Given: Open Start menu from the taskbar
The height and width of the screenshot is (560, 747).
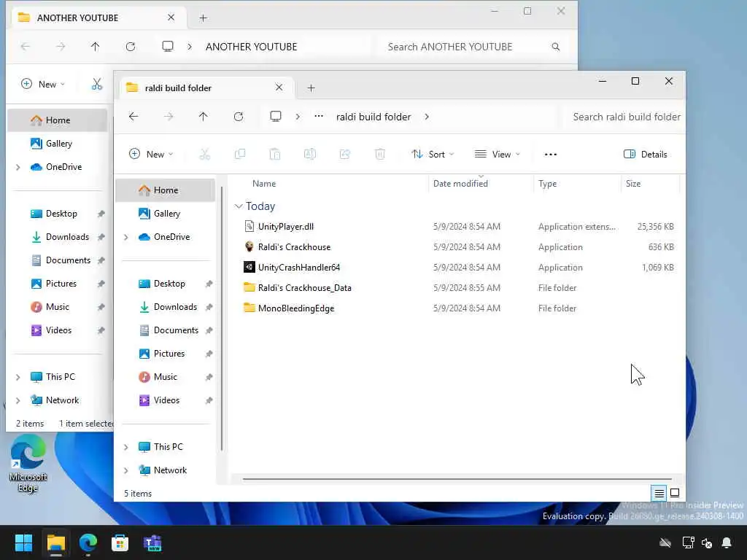Looking at the screenshot, I should [23, 542].
